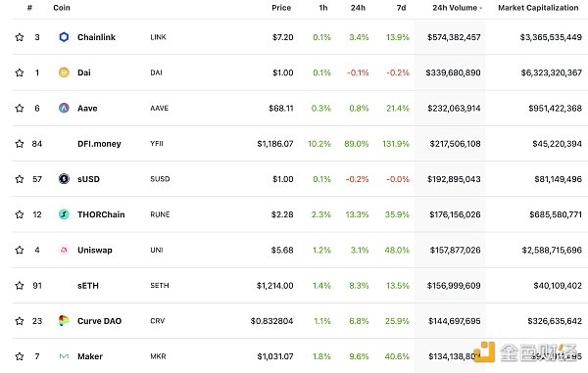Click sUSD market cap $81,149,496

(559, 179)
